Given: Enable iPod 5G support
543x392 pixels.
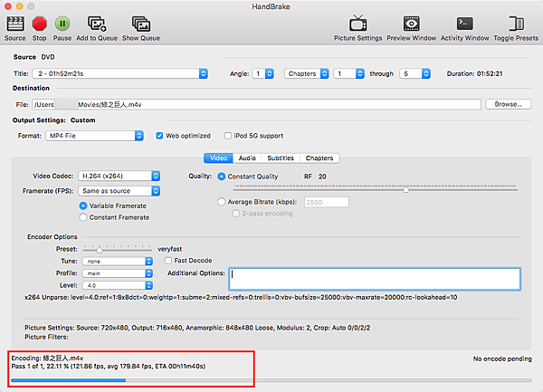Looking at the screenshot, I should [x=227, y=136].
